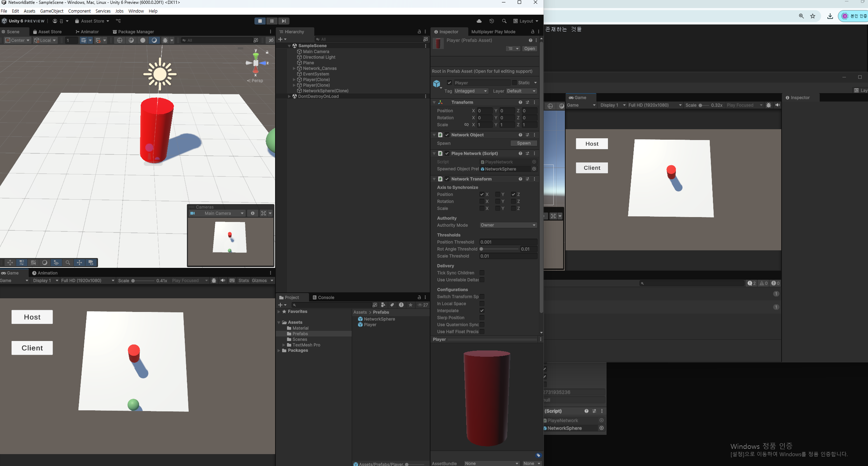Screen dimensions: 868x466
Task: Enable the Static checkbox for Player
Action: [514, 83]
